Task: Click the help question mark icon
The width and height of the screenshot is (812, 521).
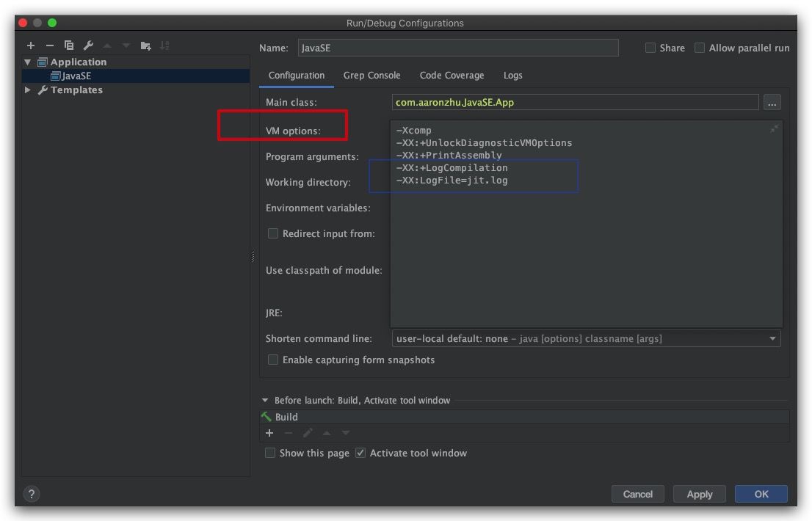Action: click(32, 494)
